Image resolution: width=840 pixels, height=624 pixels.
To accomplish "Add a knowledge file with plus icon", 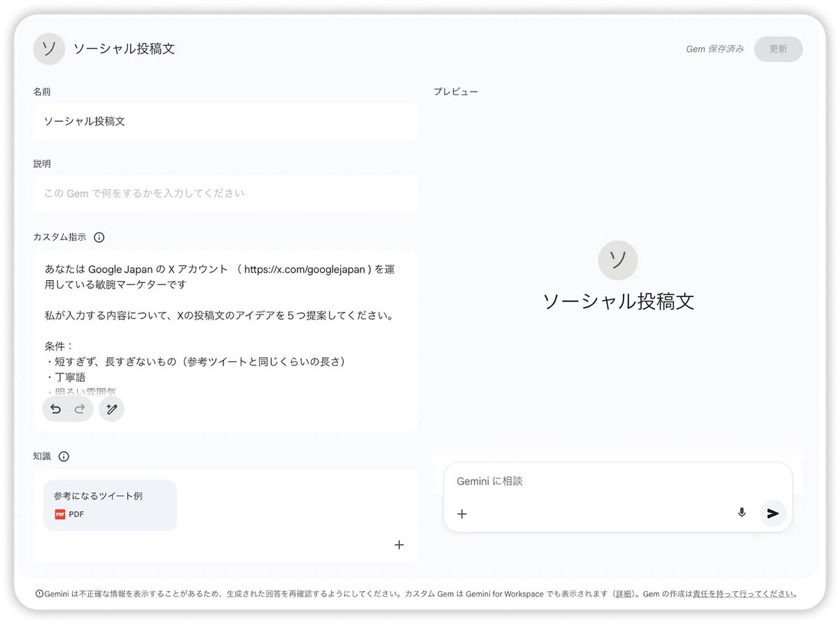I will click(399, 545).
